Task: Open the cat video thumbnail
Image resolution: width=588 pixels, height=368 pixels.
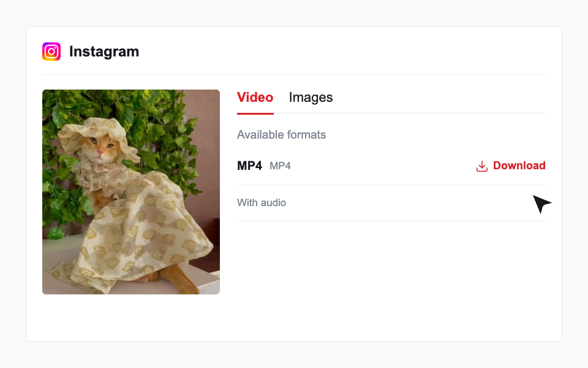Action: 131,192
